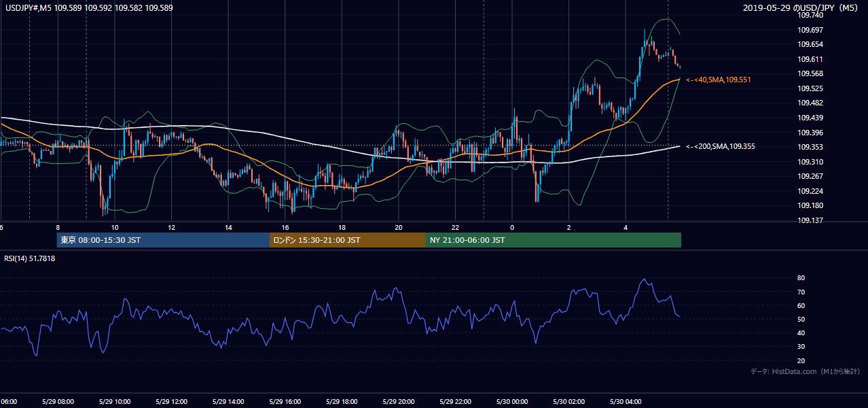Click the 5/29 14:00 bottom time label
This screenshot has height=408, width=868.
[x=228, y=402]
